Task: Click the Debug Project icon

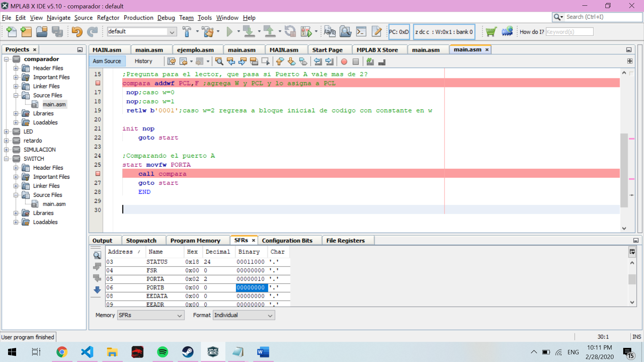Action: [x=306, y=32]
